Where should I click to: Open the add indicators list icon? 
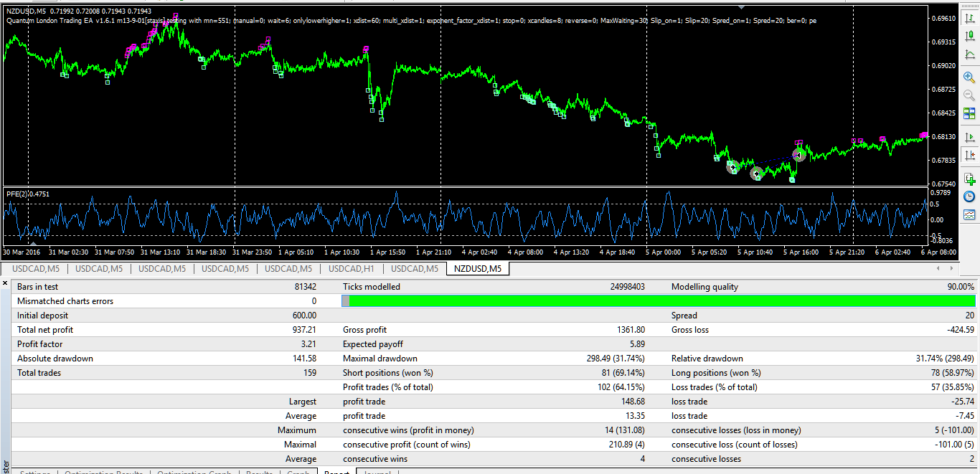point(969,178)
